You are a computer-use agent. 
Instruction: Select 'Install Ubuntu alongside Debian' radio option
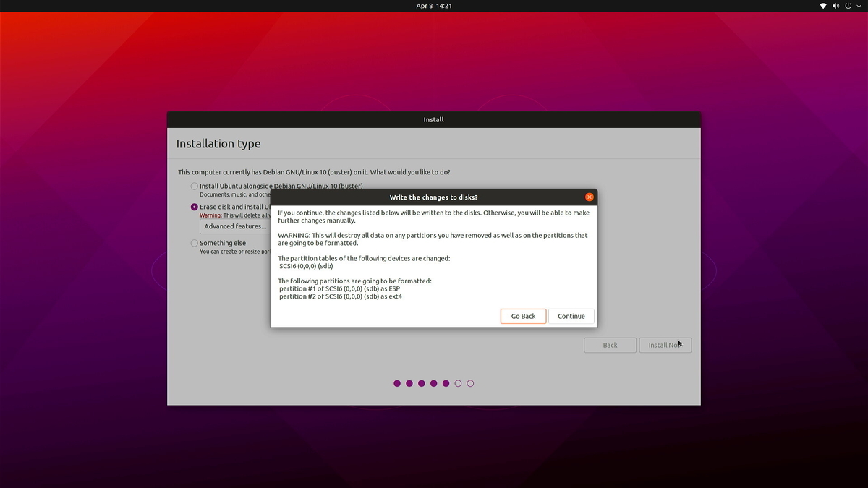click(x=194, y=186)
